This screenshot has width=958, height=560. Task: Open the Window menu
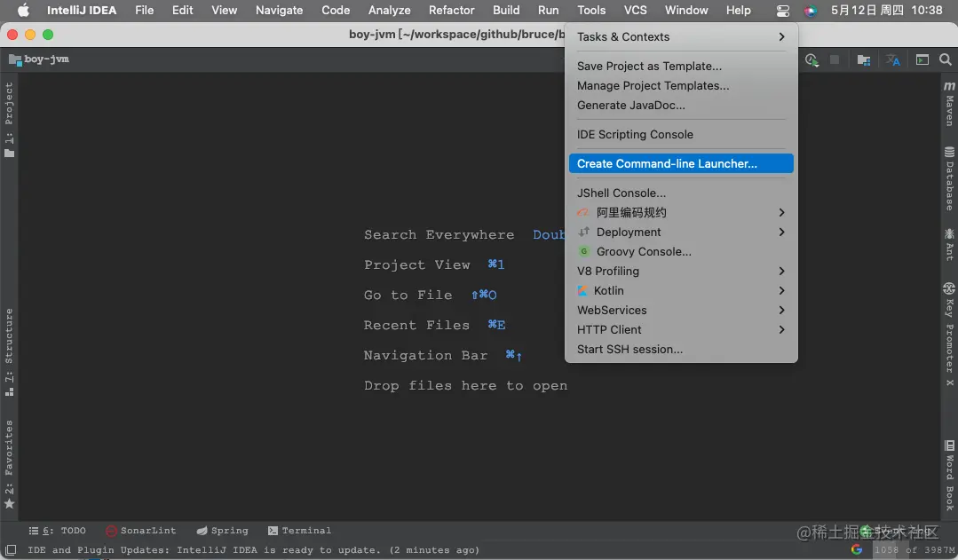pos(686,11)
